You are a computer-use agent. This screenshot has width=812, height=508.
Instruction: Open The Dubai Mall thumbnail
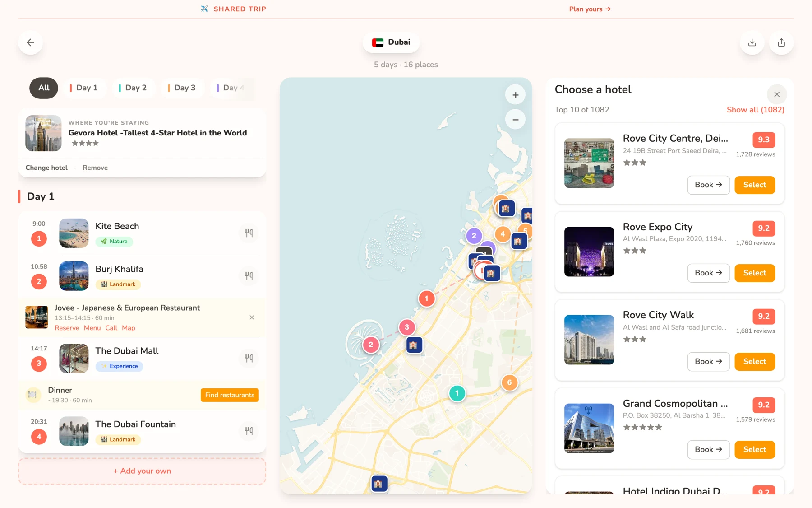click(74, 358)
